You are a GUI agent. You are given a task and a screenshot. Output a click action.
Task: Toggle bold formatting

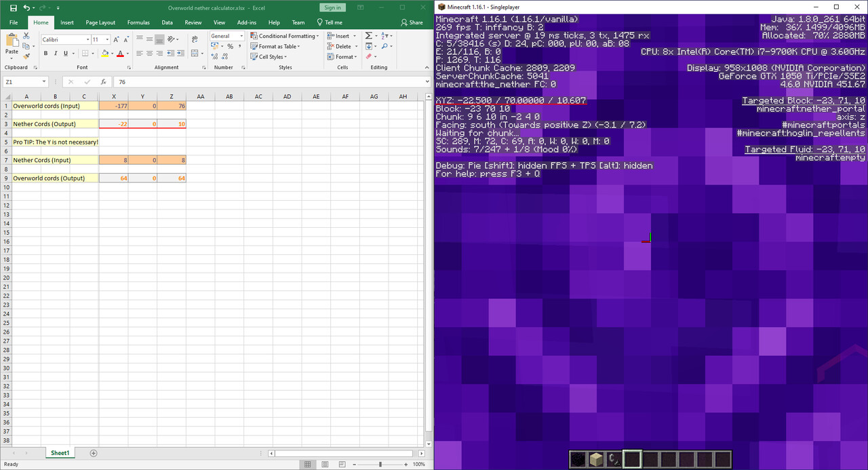[x=46, y=53]
